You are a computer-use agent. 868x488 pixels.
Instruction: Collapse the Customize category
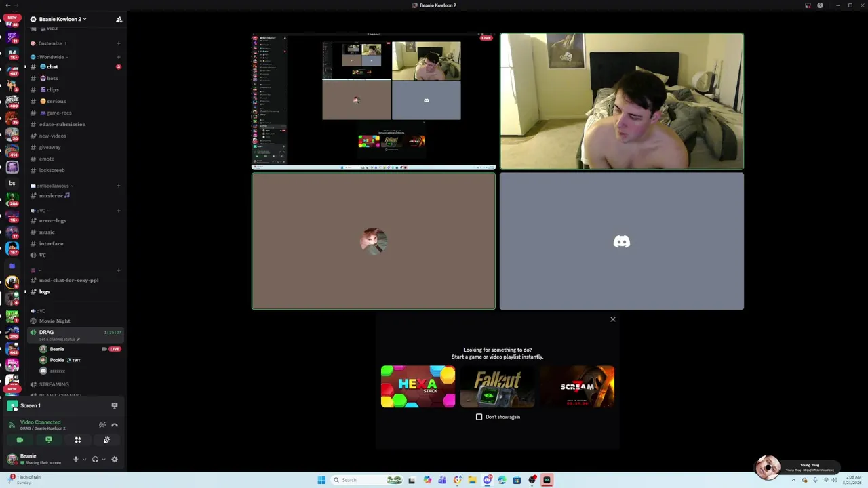49,43
